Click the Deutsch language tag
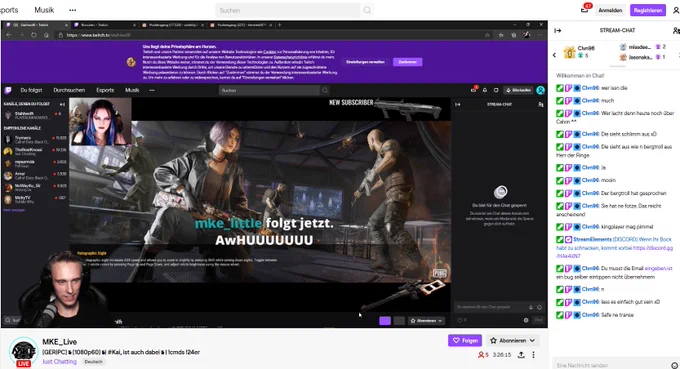This screenshot has width=680, height=369. tap(93, 362)
